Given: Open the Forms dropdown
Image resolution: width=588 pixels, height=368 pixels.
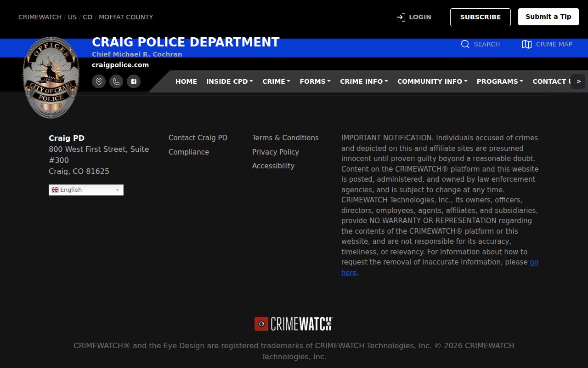Looking at the screenshot, I should (315, 81).
